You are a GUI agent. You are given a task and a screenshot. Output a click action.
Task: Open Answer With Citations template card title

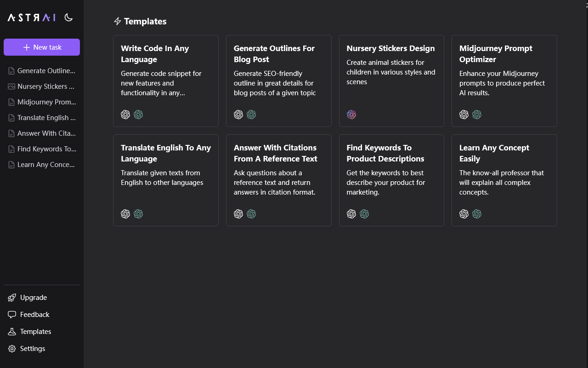(275, 153)
